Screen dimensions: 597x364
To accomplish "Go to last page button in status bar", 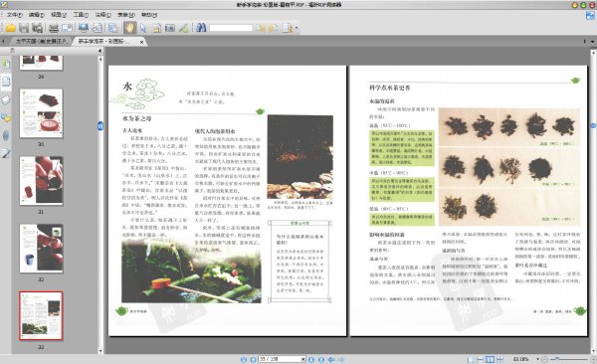I will (321, 359).
